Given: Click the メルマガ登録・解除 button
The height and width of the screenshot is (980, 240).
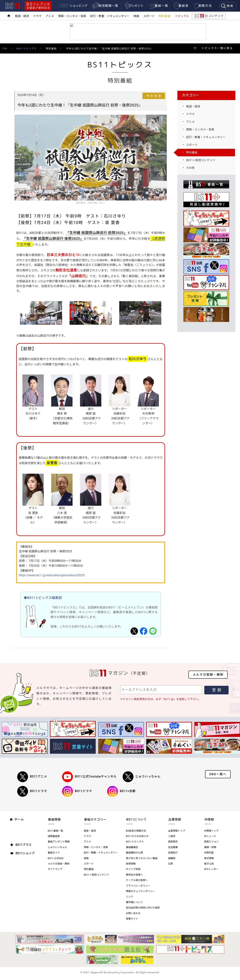Looking at the screenshot, I should click(208, 675).
